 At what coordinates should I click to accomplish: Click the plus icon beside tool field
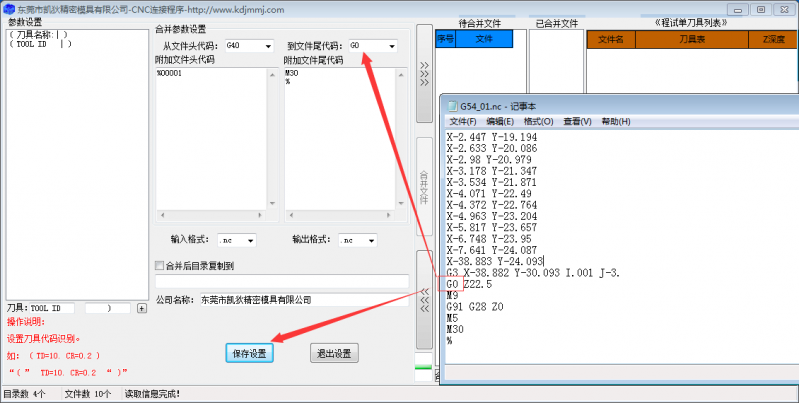(142, 308)
